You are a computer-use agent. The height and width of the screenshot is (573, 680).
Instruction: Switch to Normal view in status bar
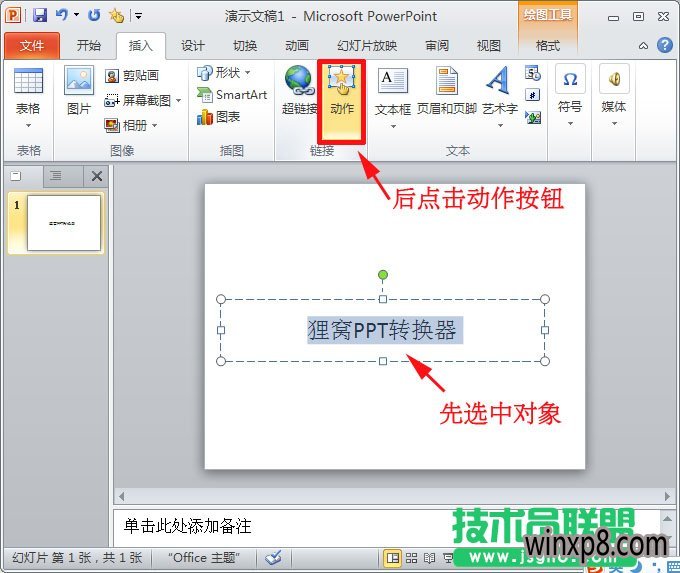point(392,557)
